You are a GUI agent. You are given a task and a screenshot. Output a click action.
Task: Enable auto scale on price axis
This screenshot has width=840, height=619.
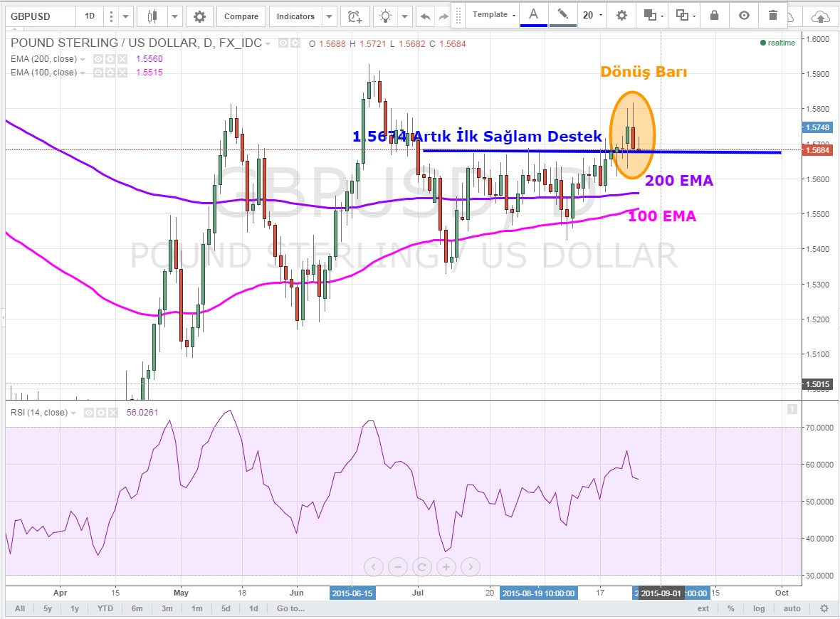(792, 608)
